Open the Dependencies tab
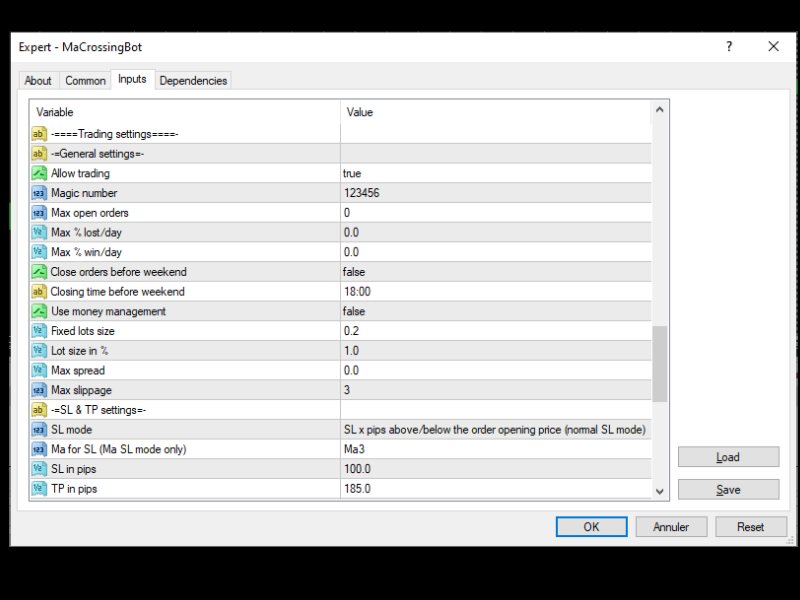 coord(193,81)
